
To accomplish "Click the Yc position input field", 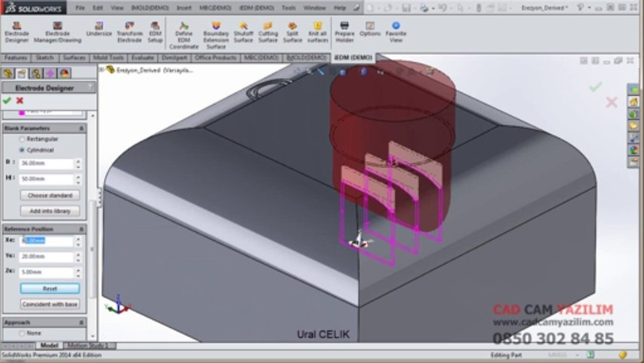I will (46, 257).
